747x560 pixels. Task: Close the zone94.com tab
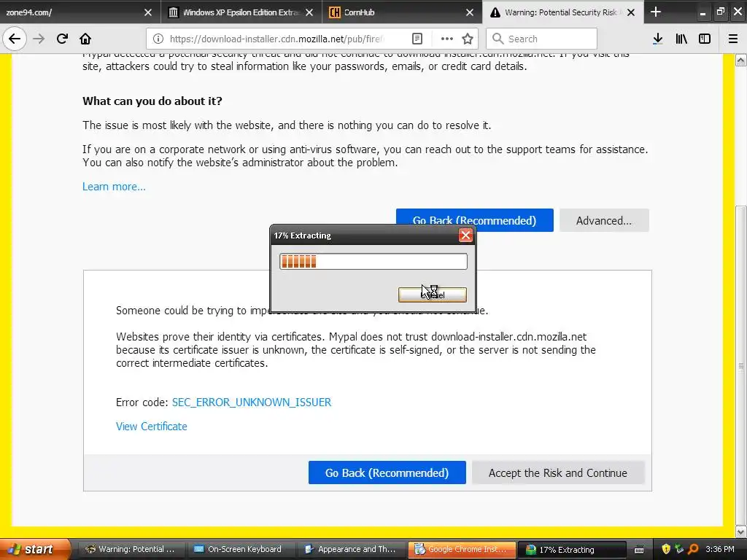click(x=148, y=12)
